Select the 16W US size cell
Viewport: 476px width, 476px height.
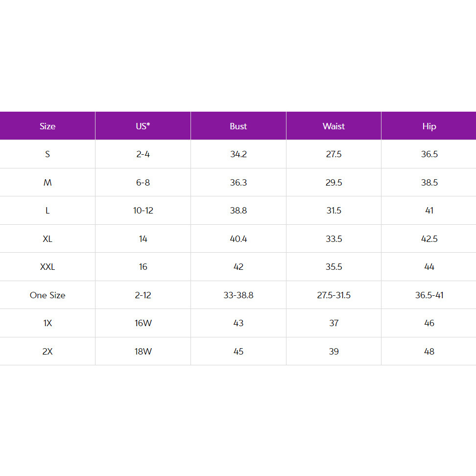click(143, 323)
